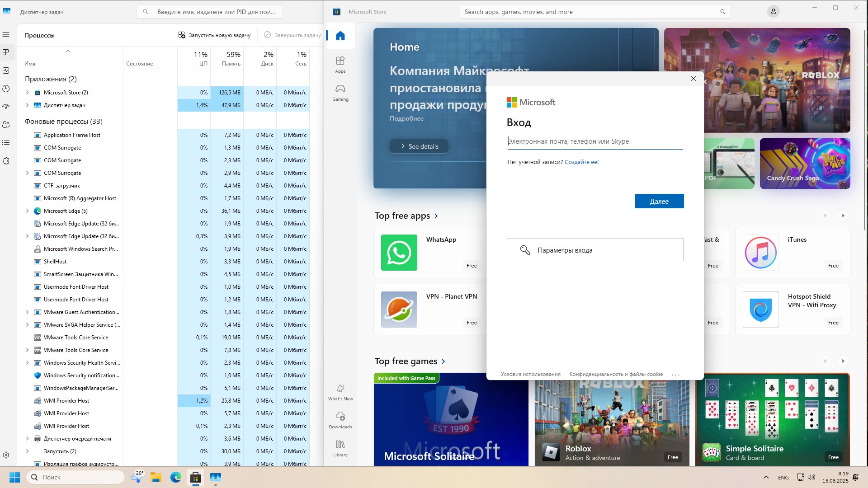This screenshot has width=868, height=488.
Task: Open the WhatsApp app card
Action: point(429,253)
